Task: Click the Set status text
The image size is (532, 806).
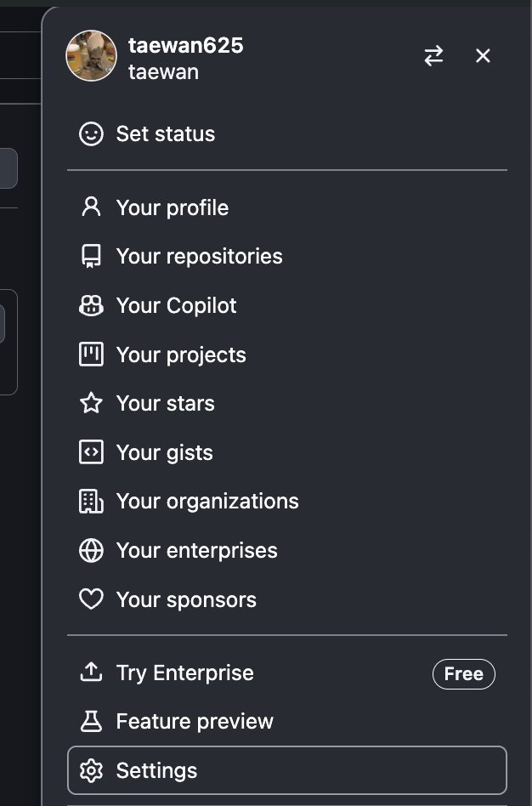Action: coord(166,134)
